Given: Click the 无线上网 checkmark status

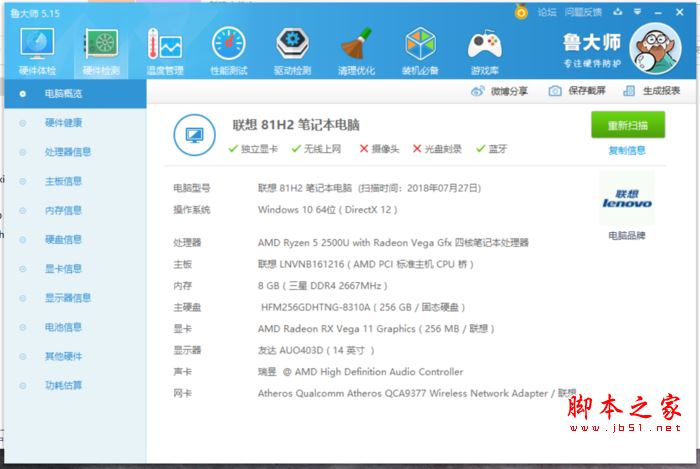Looking at the screenshot, I should pos(317,149).
